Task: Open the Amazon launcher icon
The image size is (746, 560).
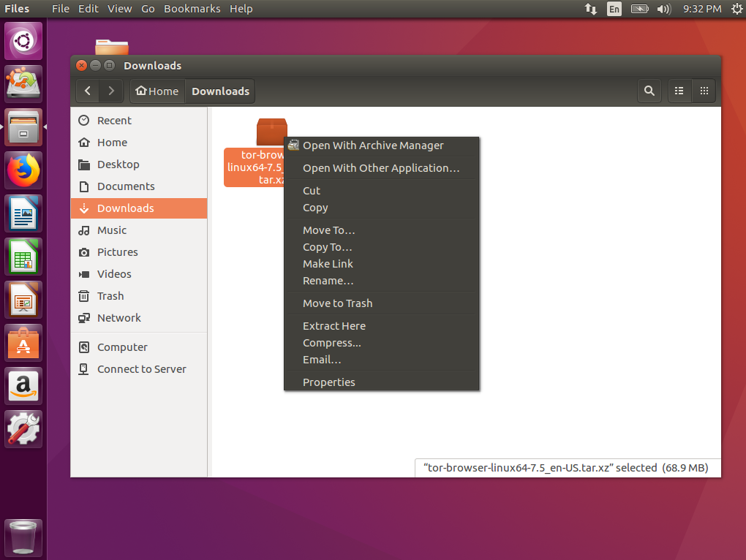Action: [24, 385]
